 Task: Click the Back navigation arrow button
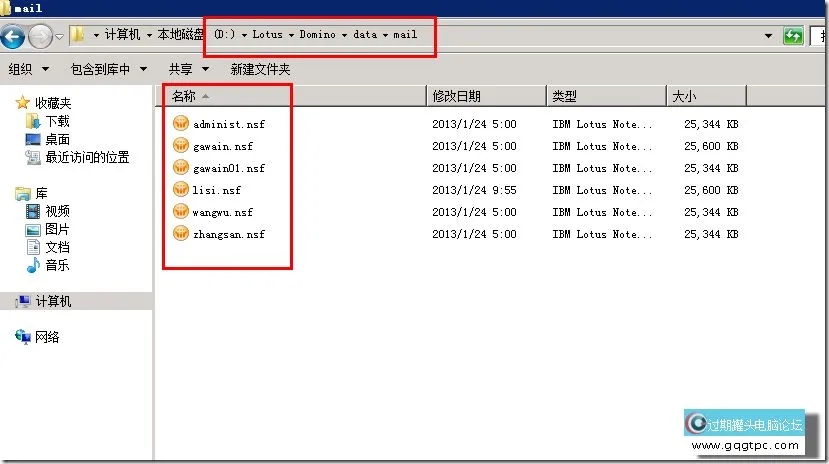point(13,36)
